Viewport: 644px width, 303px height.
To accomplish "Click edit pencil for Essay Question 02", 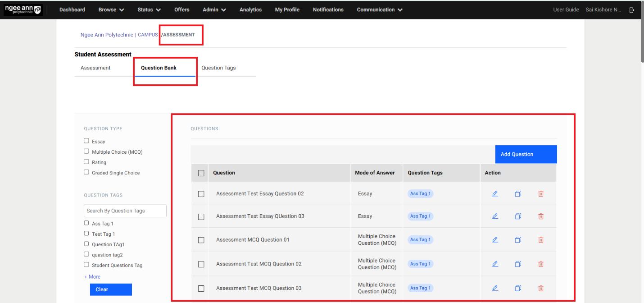I will (495, 193).
